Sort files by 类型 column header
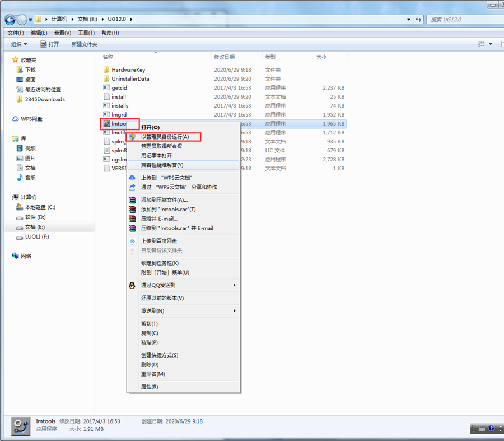Screen dimensions: 504x441 coord(270,57)
